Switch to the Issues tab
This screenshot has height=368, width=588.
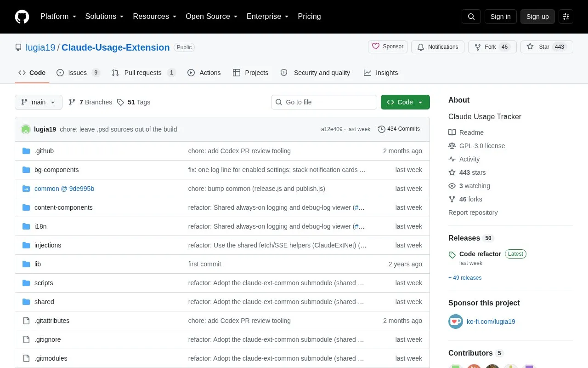(x=78, y=73)
